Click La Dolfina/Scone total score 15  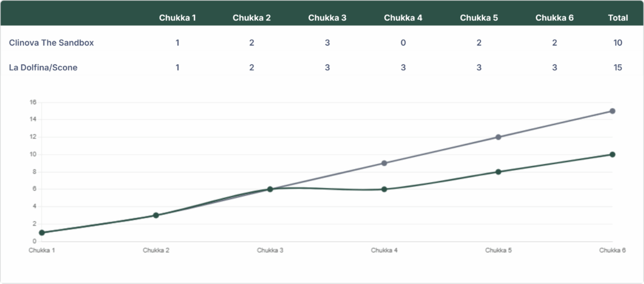[x=618, y=67]
